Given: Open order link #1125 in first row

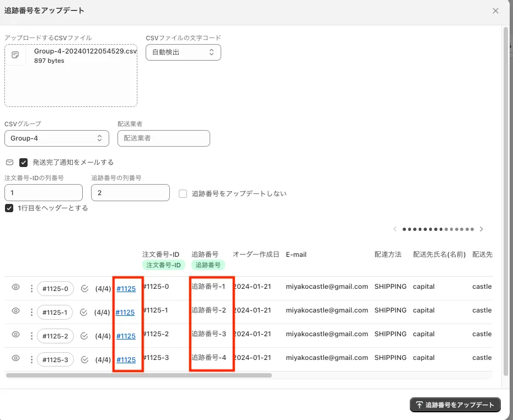Looking at the screenshot, I should [126, 288].
